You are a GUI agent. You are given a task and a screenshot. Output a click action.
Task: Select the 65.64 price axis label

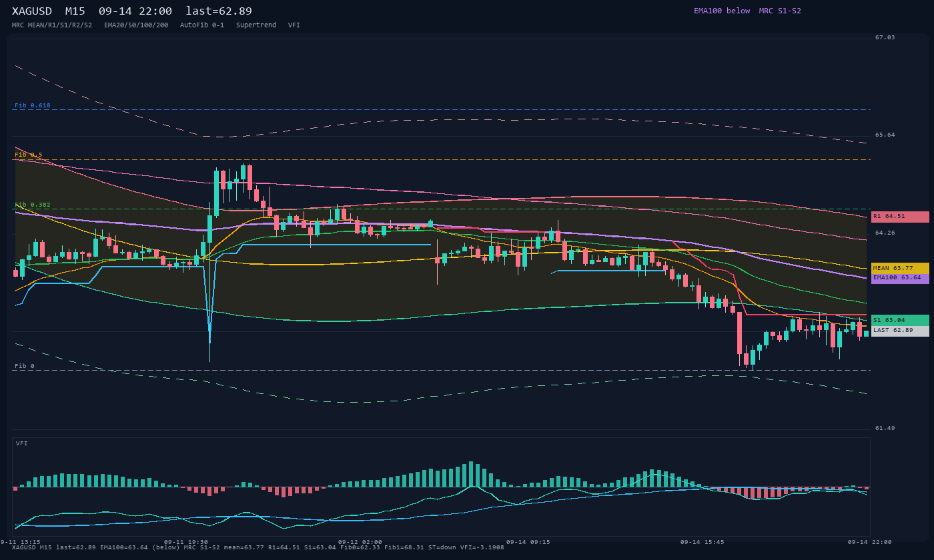pyautogui.click(x=885, y=135)
